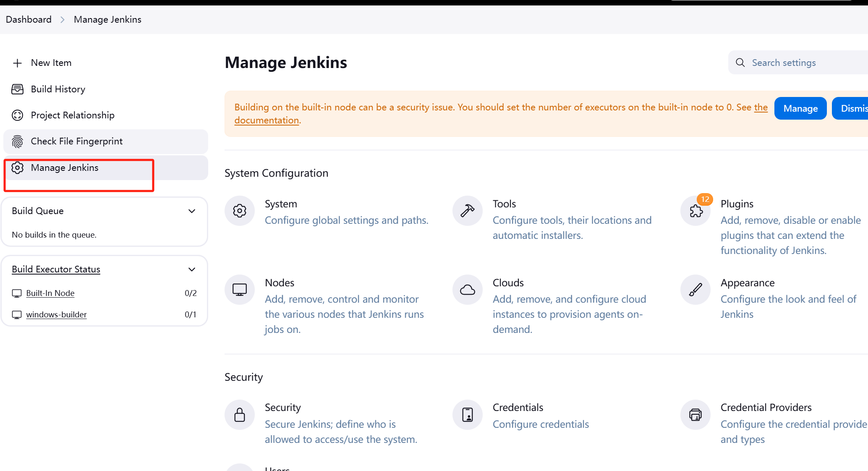Click the Tools hammer icon

point(468,211)
